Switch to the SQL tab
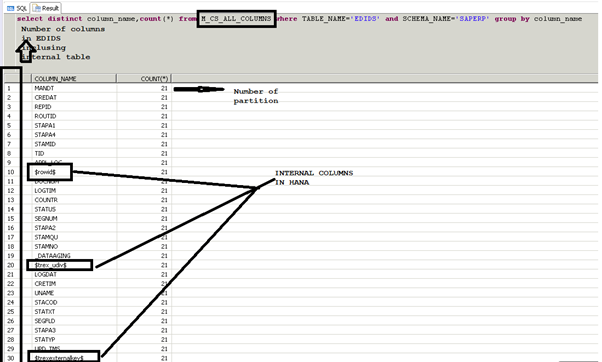This screenshot has height=362, width=602. 17,8
